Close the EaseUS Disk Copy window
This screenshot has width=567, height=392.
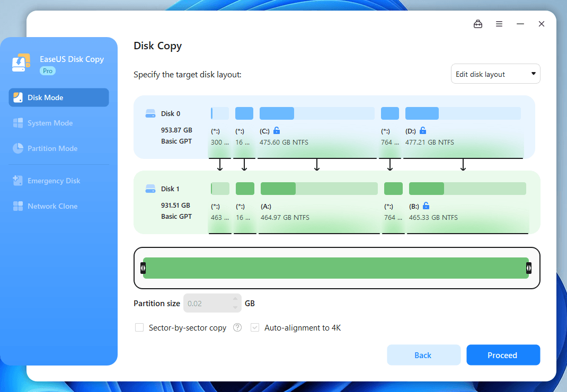pyautogui.click(x=542, y=24)
